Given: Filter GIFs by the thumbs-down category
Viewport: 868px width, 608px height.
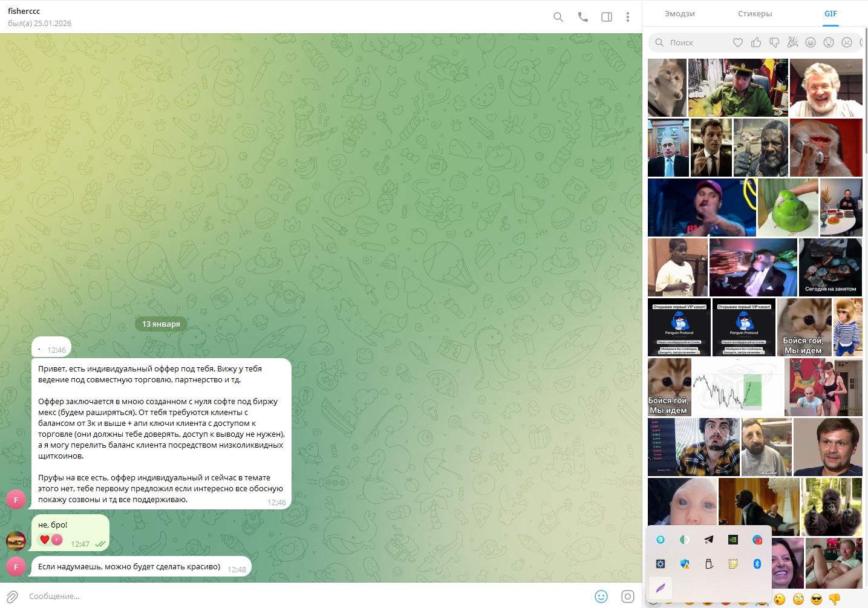Looking at the screenshot, I should [774, 42].
